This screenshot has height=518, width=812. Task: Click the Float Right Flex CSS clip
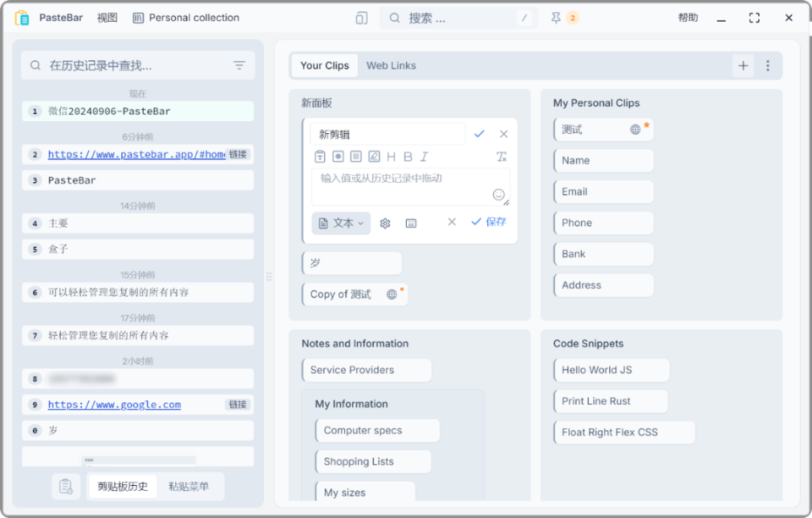[624, 432]
